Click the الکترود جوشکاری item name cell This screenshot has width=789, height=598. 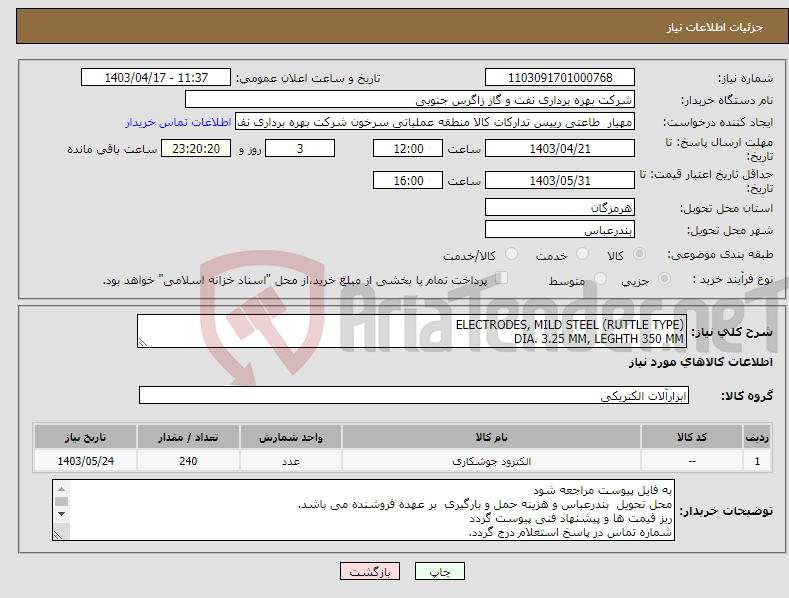pos(491,461)
